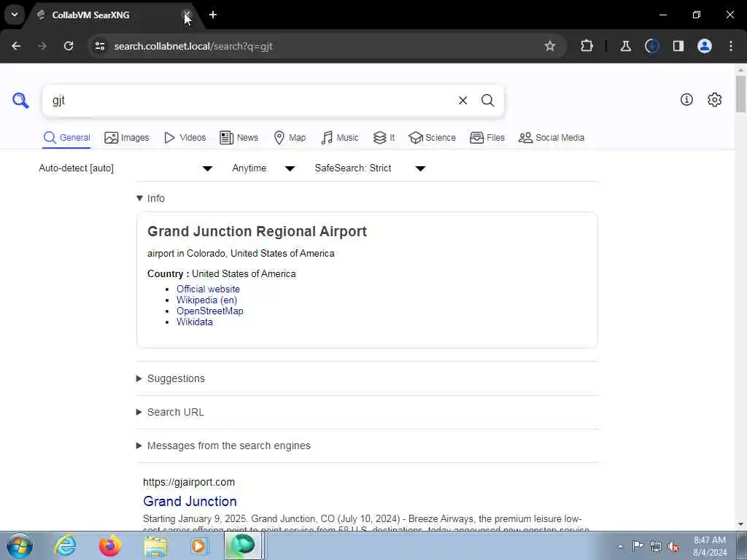The image size is (747, 560).
Task: Click the https://gjairport.com result URL
Action: 189,482
